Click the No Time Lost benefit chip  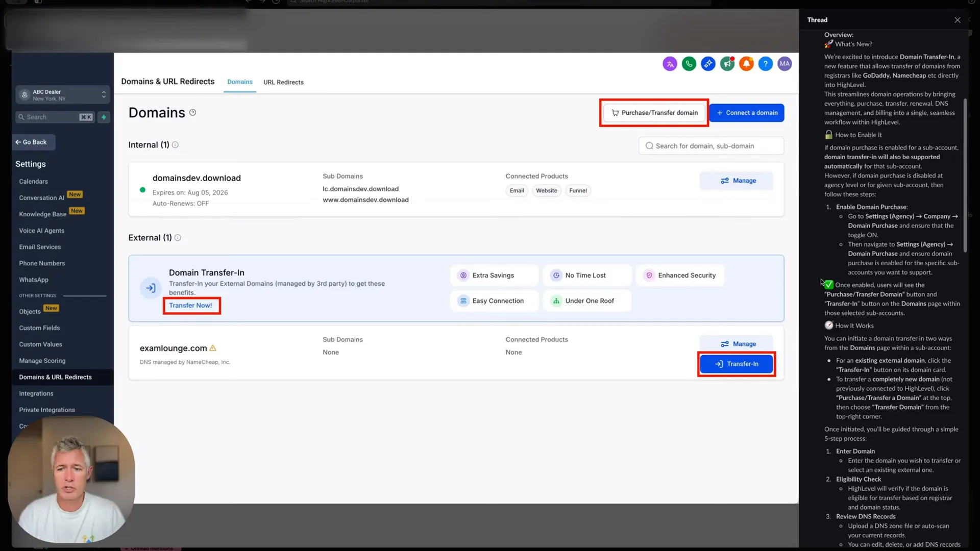[587, 275]
